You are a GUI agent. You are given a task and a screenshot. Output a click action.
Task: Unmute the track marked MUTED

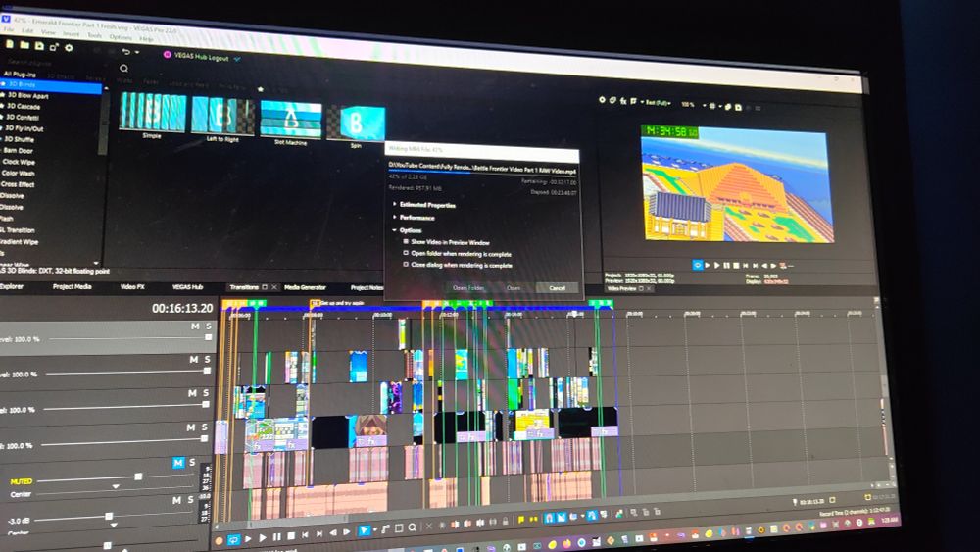[x=178, y=463]
